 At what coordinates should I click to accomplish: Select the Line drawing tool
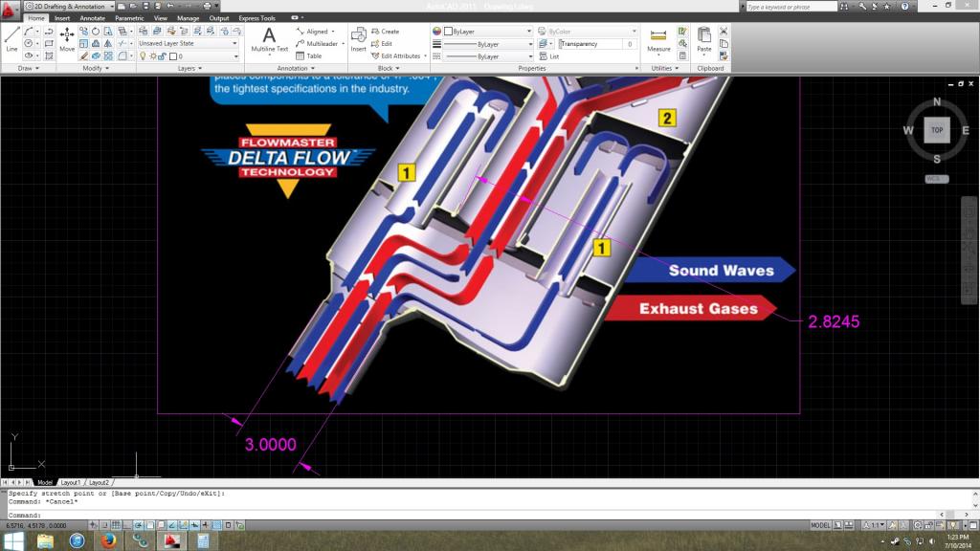click(x=11, y=39)
